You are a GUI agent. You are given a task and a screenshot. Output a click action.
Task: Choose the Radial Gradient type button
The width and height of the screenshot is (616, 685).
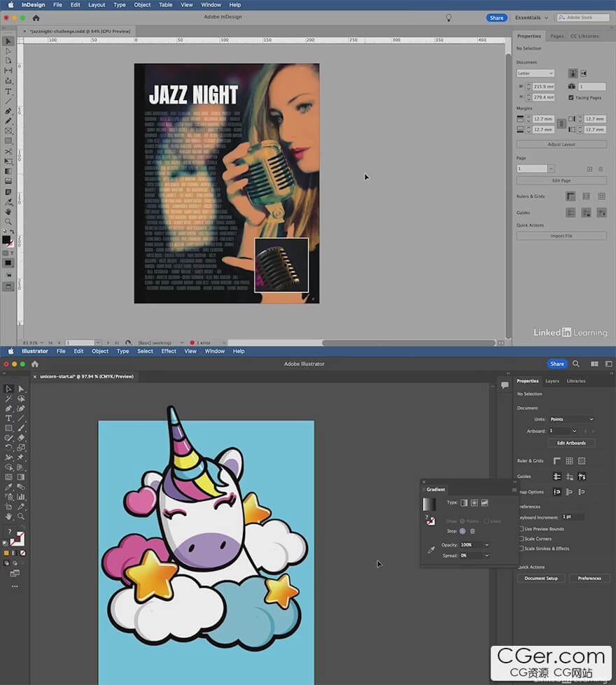pyautogui.click(x=475, y=503)
